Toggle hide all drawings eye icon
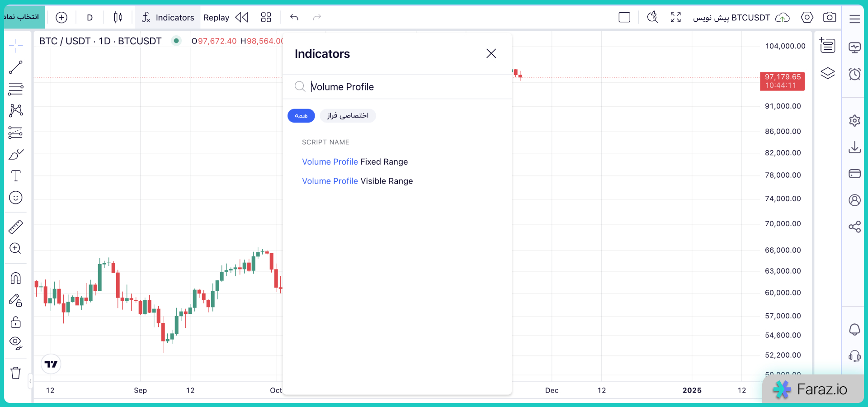Viewport: 868px width, 407px height. [x=16, y=343]
